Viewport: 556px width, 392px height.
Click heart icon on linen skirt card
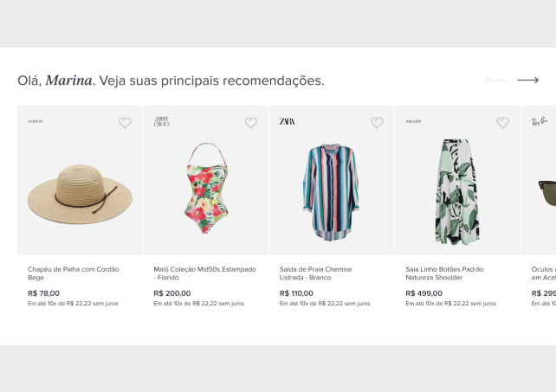(x=502, y=123)
